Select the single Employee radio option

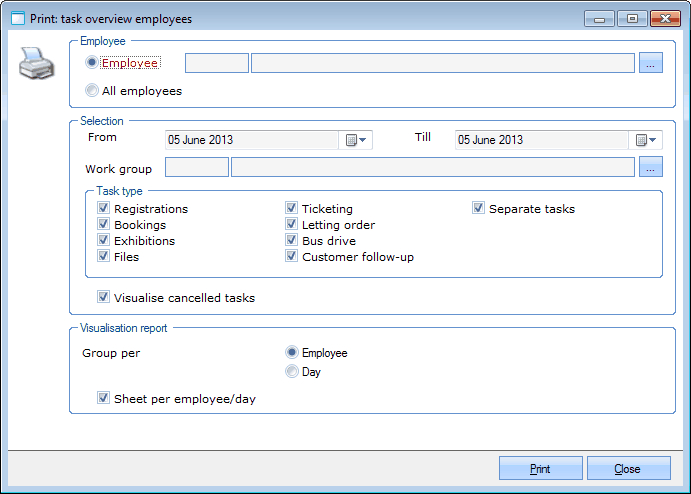point(93,63)
